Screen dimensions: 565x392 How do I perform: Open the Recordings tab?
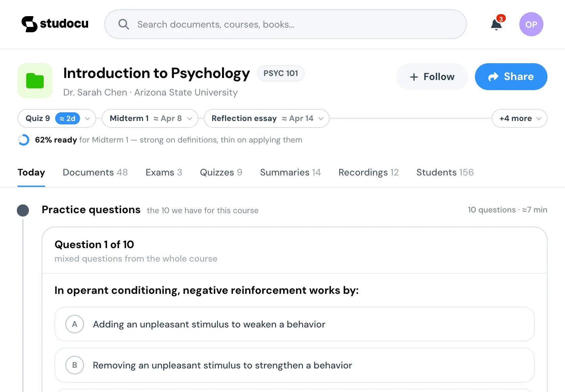pos(369,172)
